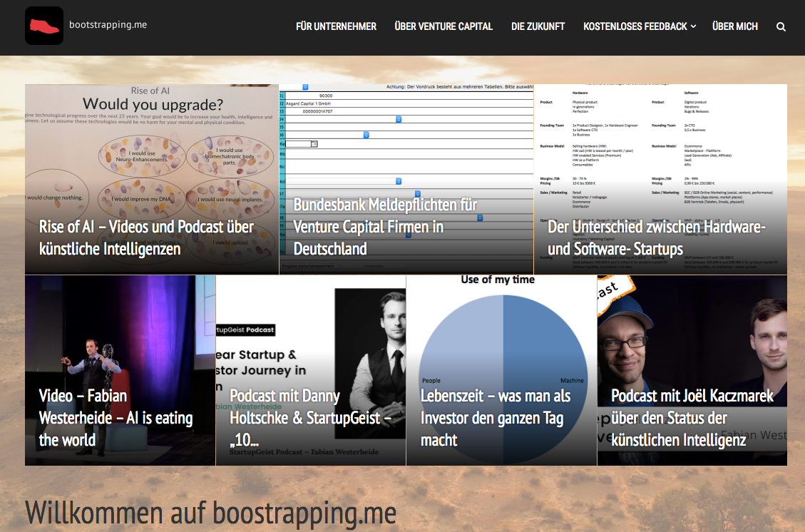
Task: Click the bootstrapping.me site title
Action: click(108, 25)
